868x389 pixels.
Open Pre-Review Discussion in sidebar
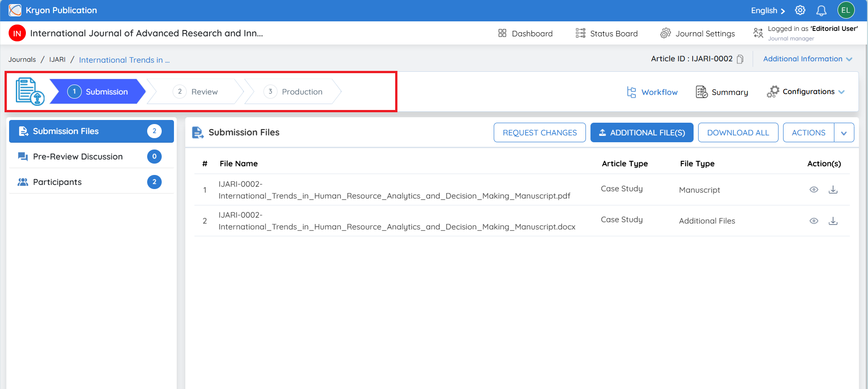coord(91,157)
